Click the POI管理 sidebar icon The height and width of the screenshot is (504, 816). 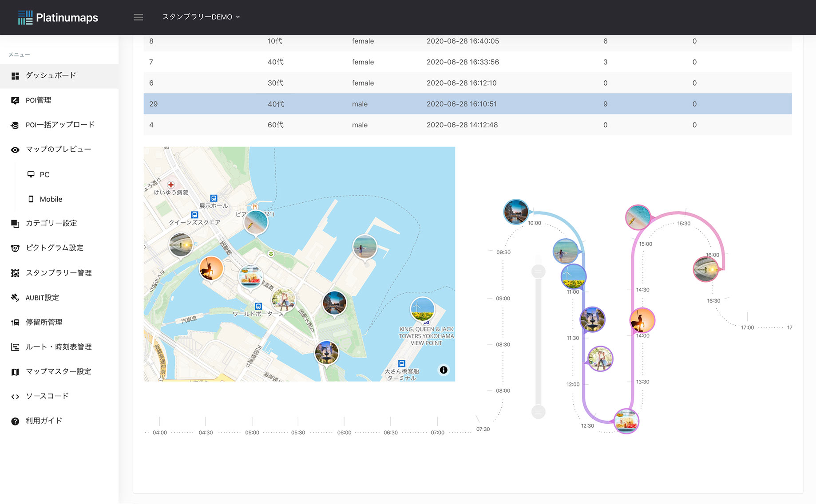15,100
